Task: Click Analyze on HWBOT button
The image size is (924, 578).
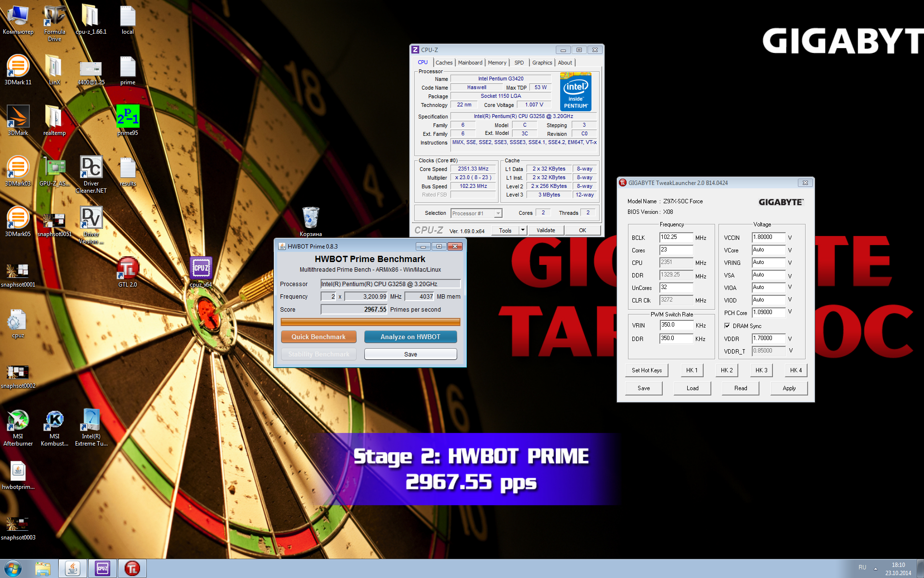Action: pyautogui.click(x=411, y=337)
